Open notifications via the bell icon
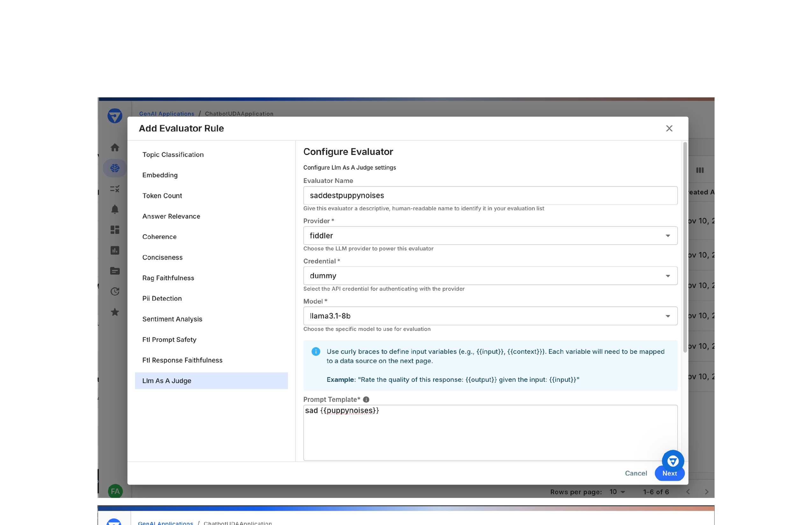The image size is (812, 525). click(115, 209)
